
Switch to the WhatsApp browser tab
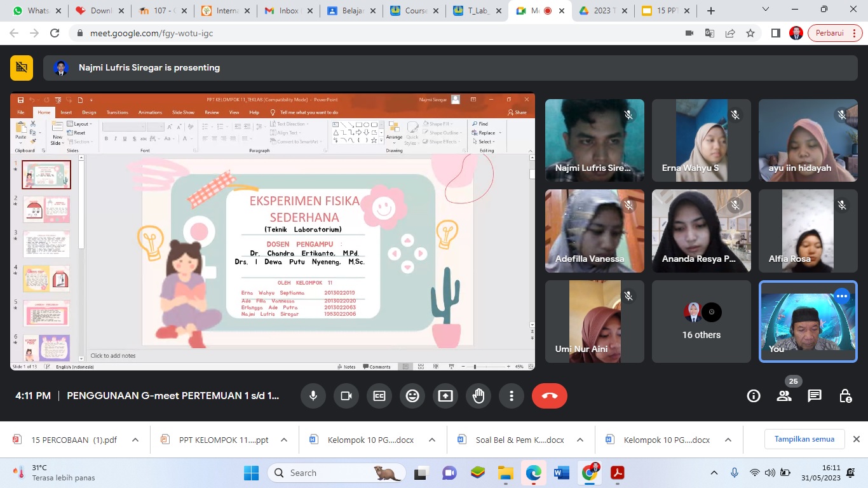(x=33, y=11)
